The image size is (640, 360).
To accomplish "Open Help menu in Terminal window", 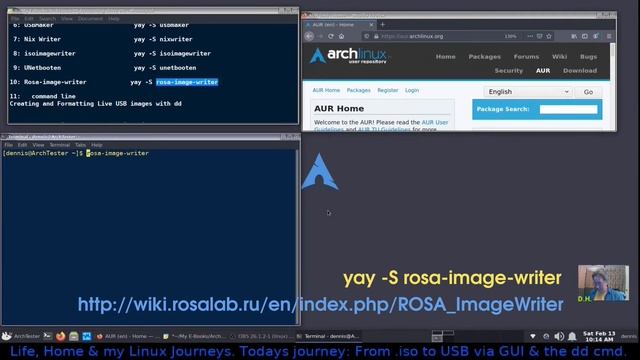I will pos(97,145).
